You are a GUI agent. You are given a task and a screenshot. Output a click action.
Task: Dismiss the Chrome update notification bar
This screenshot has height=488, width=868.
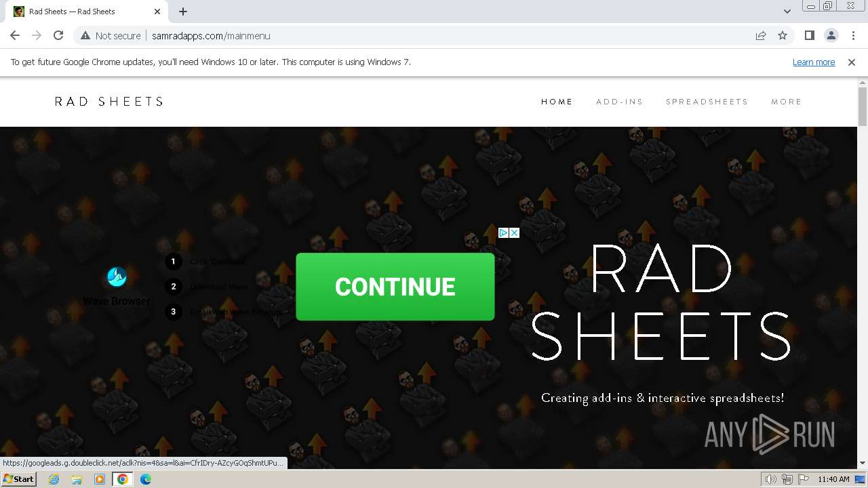pyautogui.click(x=852, y=62)
